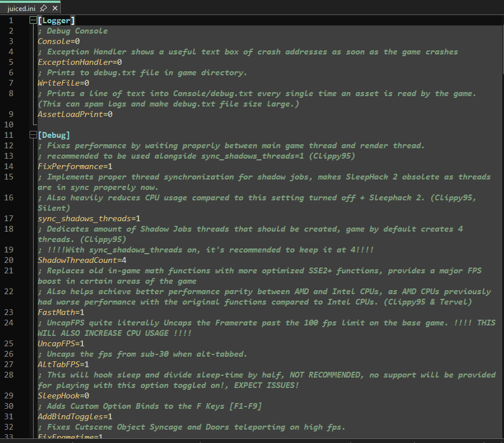504x443 pixels.
Task: Place cursor on the sync_shadows_threads=1 line
Action: [89, 219]
